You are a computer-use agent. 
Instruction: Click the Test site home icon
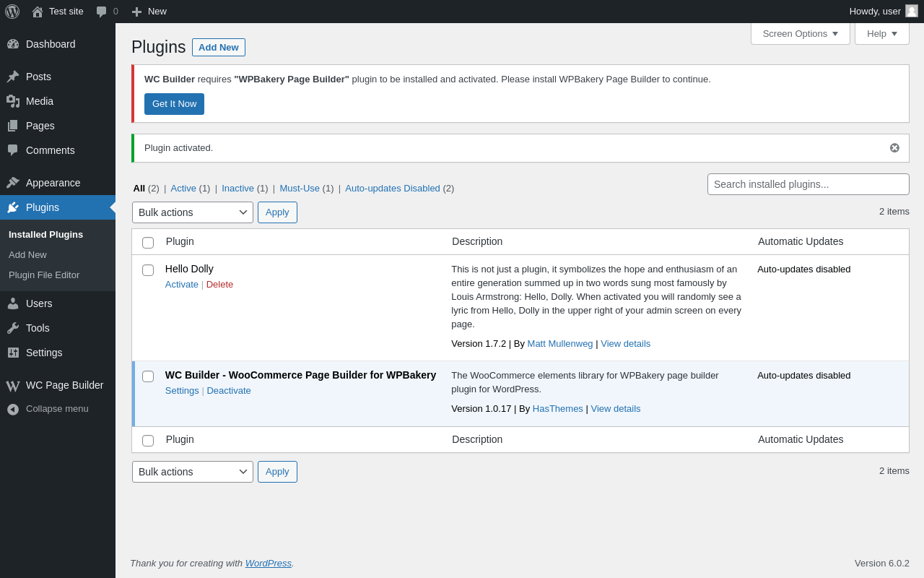click(38, 12)
